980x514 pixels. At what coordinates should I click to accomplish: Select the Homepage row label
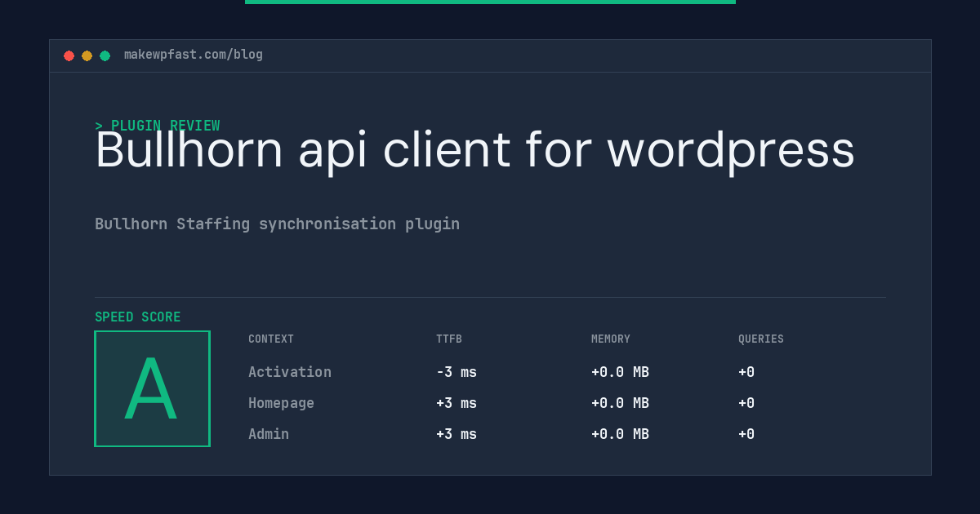(281, 403)
